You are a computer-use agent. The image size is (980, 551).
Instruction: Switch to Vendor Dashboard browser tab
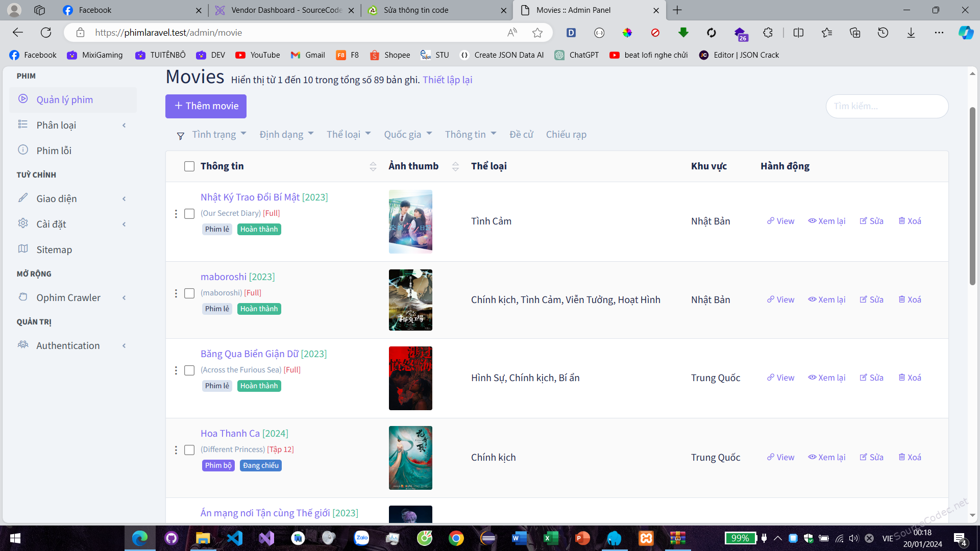[x=284, y=10]
